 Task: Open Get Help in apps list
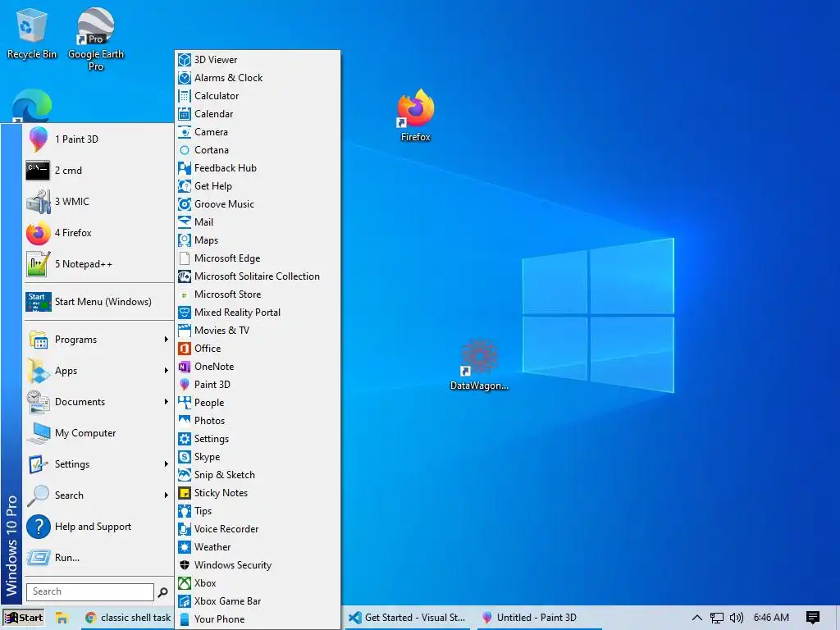[x=258, y=186]
